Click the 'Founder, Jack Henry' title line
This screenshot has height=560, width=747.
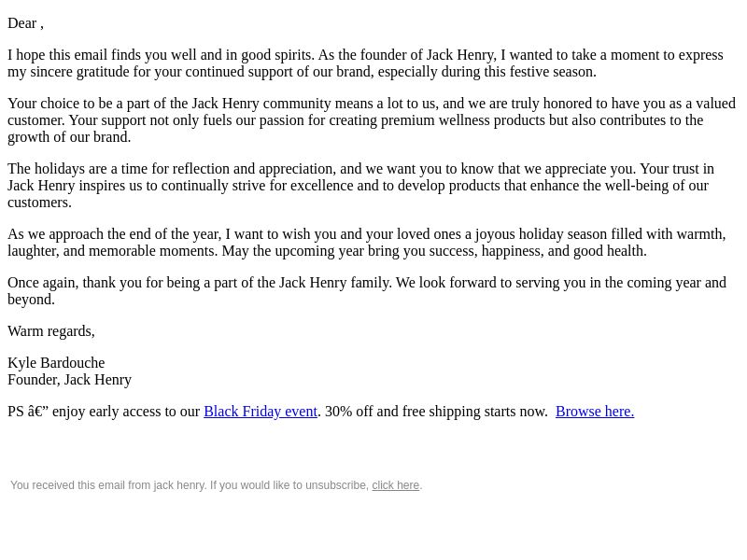69,380
